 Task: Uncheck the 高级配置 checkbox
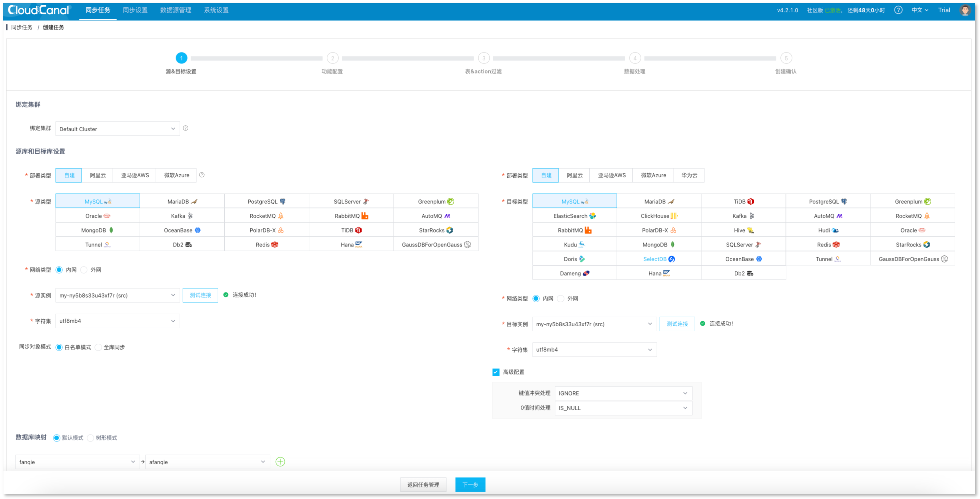point(496,372)
